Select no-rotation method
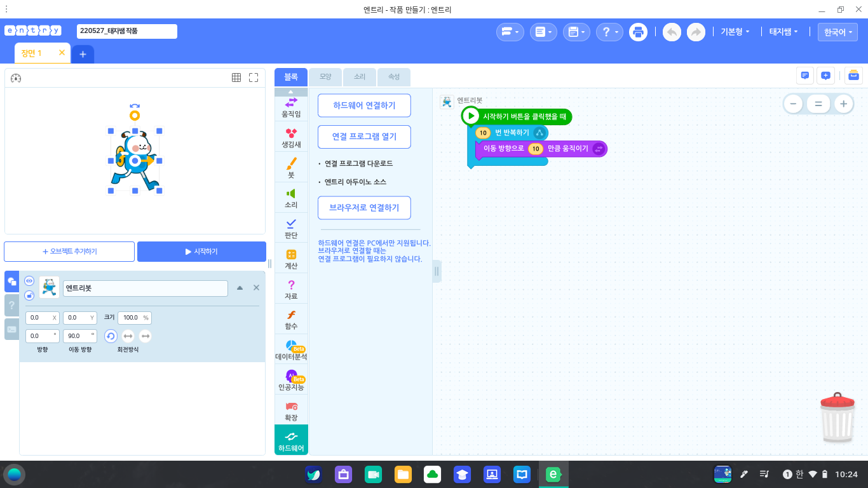Viewport: 868px width, 488px height. (x=146, y=336)
